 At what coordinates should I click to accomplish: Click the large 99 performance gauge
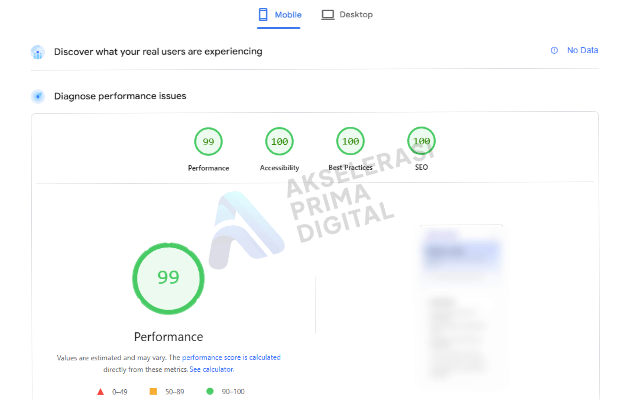(x=168, y=279)
